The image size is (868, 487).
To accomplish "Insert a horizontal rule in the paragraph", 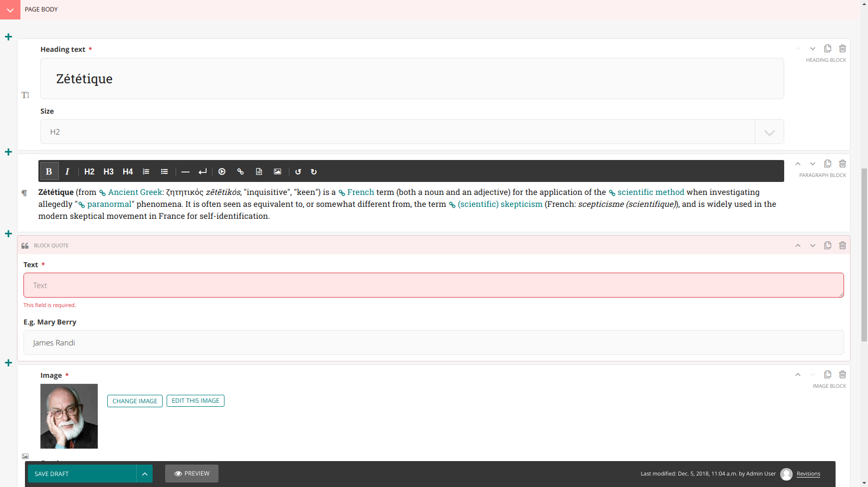I will coord(186,171).
